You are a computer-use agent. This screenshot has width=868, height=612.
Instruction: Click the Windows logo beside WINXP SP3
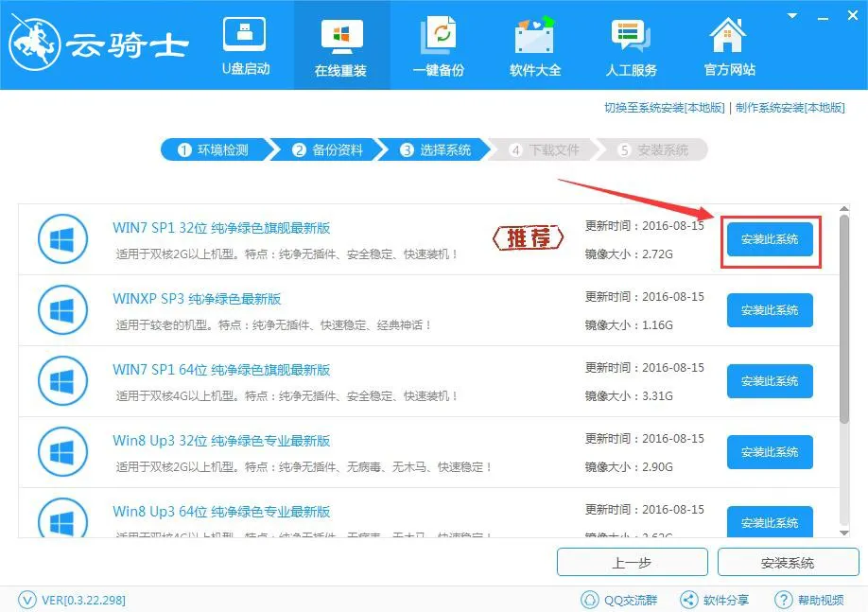(x=62, y=309)
